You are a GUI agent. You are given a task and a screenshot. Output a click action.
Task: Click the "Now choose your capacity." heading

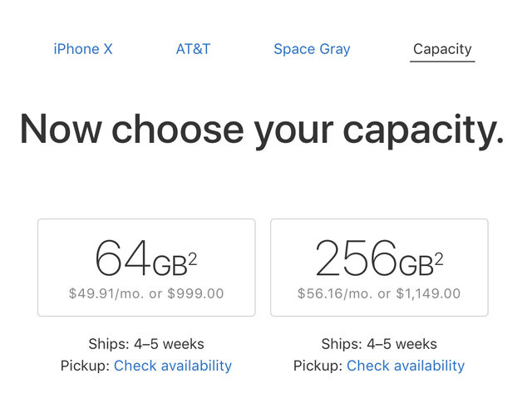(x=261, y=130)
